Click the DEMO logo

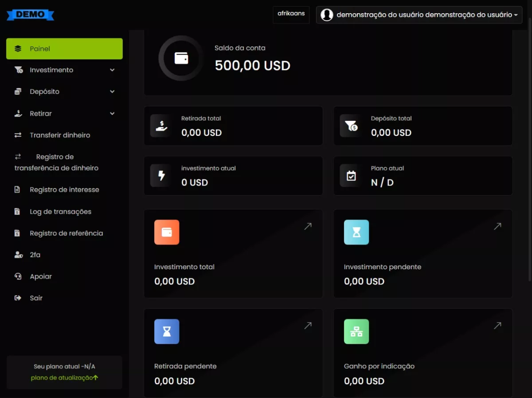(30, 15)
